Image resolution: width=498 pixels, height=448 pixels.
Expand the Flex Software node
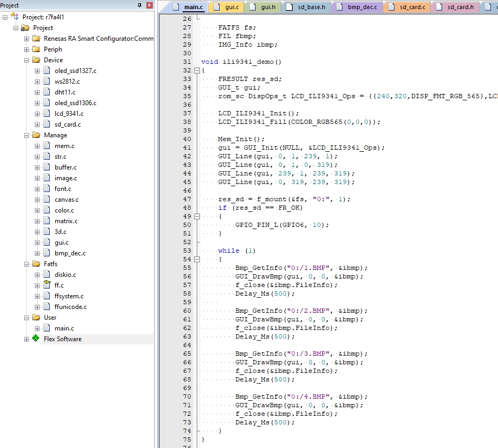point(26,339)
